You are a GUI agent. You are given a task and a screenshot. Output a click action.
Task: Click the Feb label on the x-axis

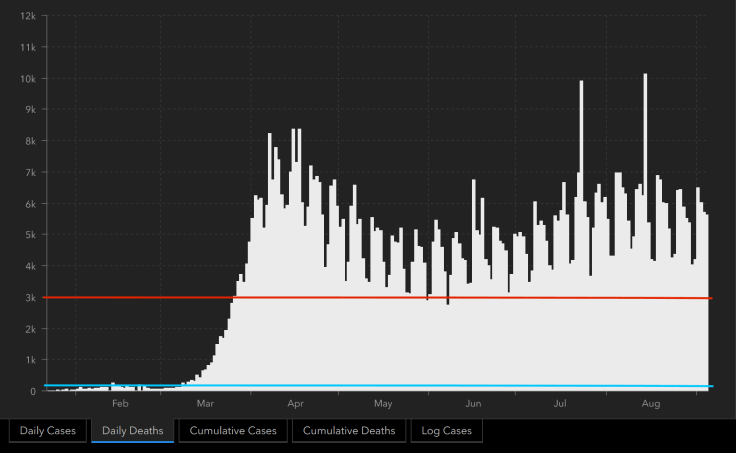coord(120,404)
